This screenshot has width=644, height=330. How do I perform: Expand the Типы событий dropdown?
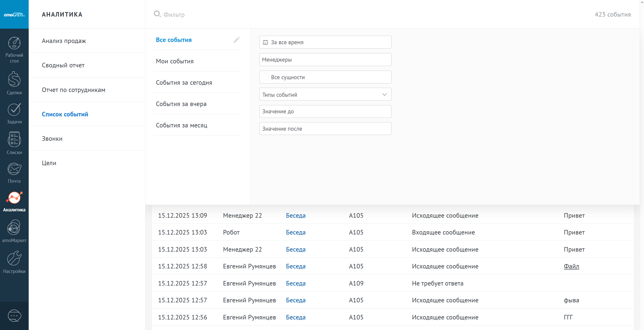(325, 95)
